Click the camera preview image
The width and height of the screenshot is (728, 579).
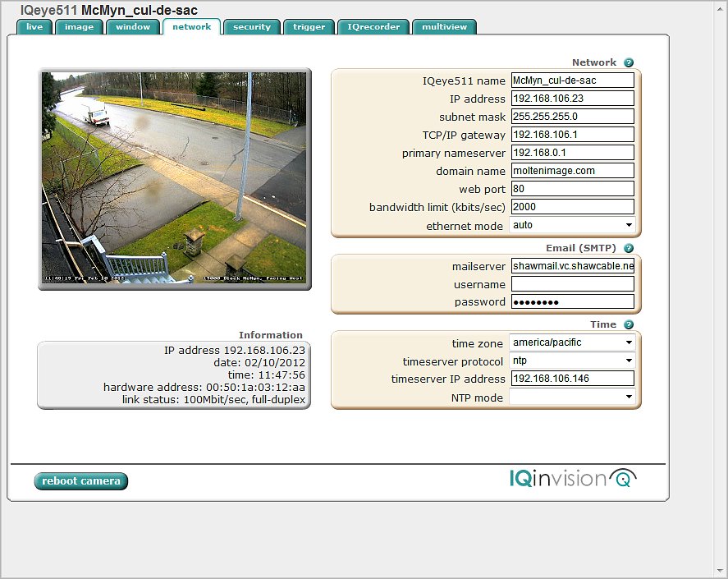[x=175, y=178]
